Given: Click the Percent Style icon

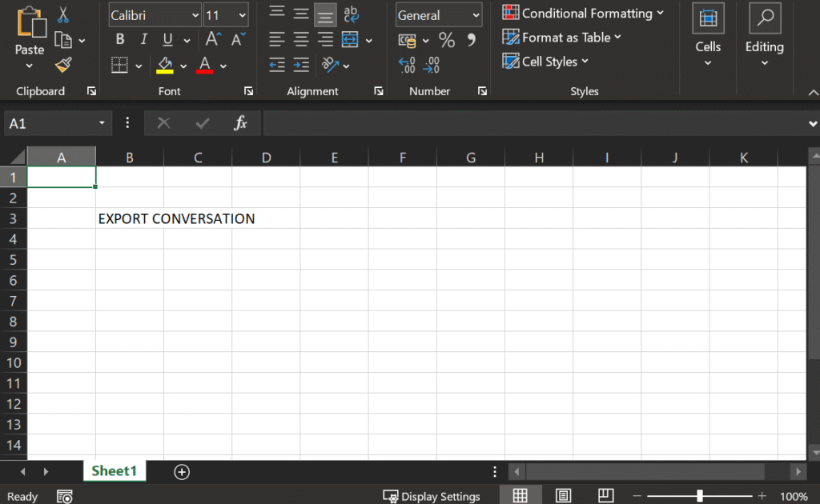Looking at the screenshot, I should point(446,40).
